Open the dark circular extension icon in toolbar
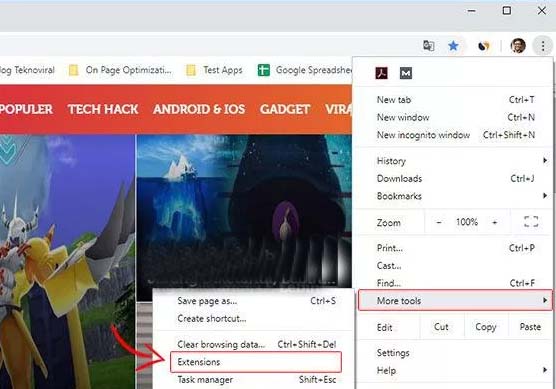 (484, 46)
